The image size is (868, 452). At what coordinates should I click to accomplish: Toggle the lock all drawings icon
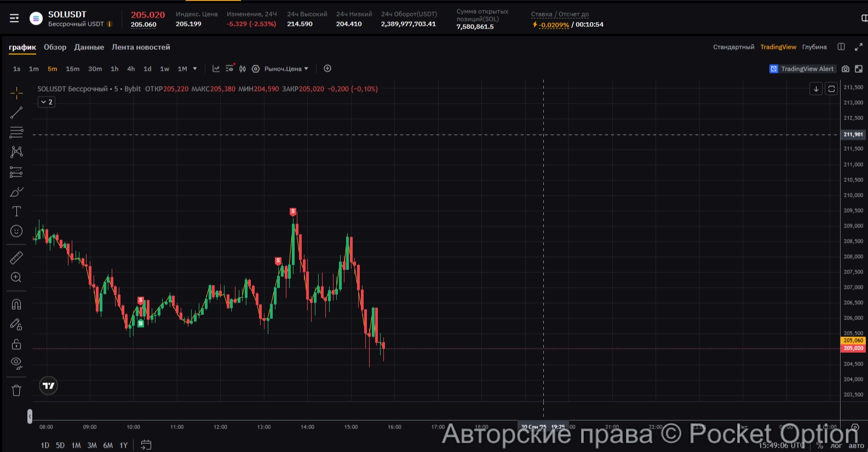[16, 344]
